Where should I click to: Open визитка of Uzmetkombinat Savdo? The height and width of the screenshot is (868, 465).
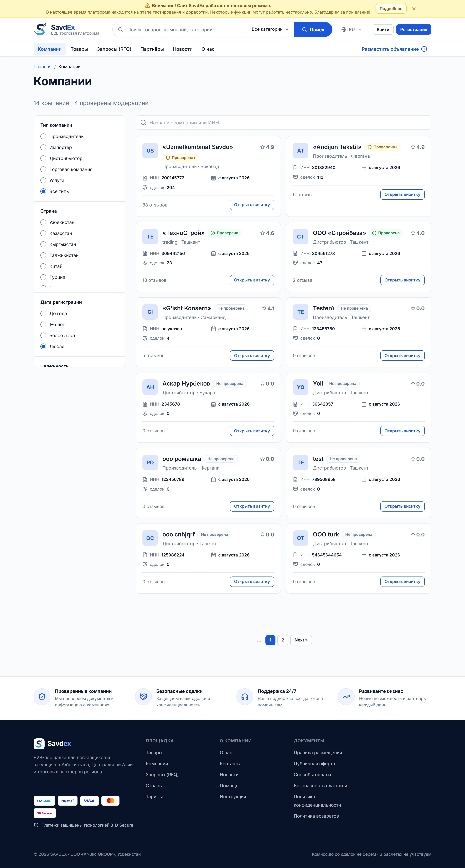click(252, 205)
